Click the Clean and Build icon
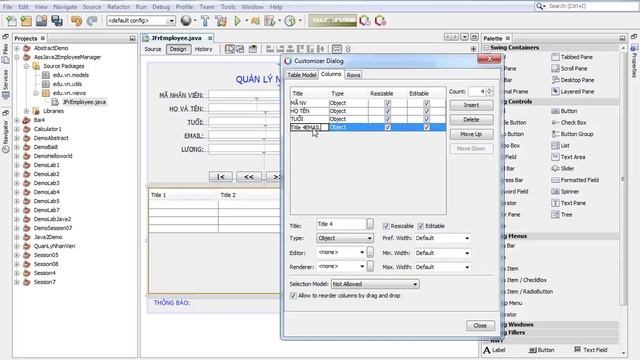Screen dimensions: 640x360 (221, 21)
